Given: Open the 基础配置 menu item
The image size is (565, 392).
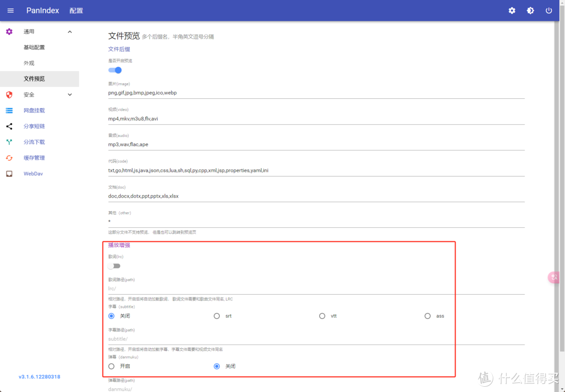Looking at the screenshot, I should 34,48.
